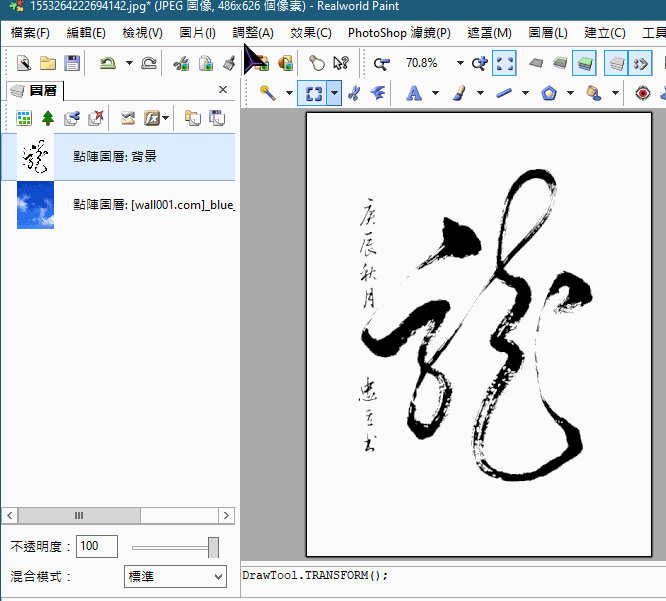This screenshot has width=666, height=601.
Task: Open the 遮罩(M) menu
Action: (x=489, y=33)
